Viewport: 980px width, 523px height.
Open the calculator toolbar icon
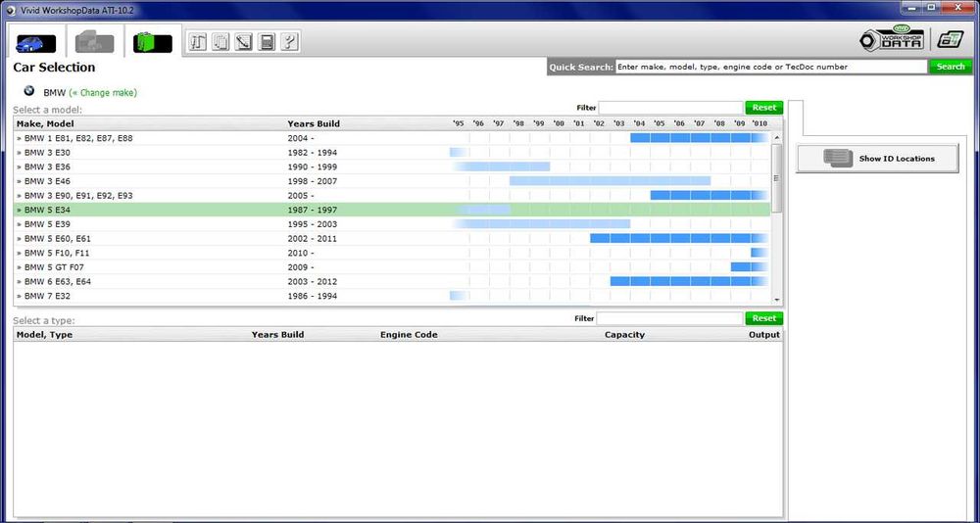point(267,42)
